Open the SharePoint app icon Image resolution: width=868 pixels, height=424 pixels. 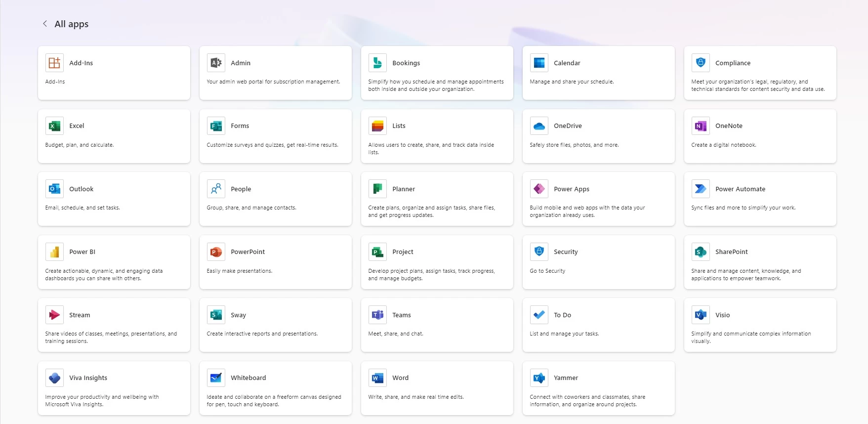click(701, 252)
